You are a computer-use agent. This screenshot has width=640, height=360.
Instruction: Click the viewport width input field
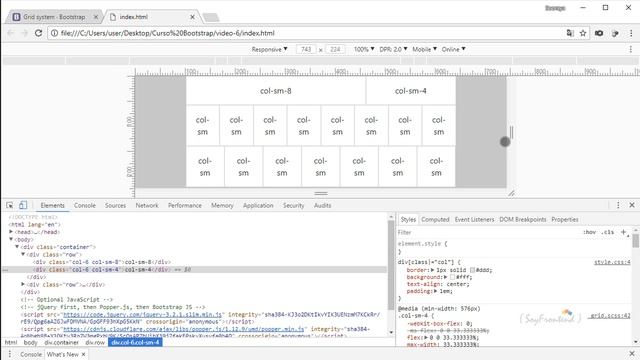306,49
